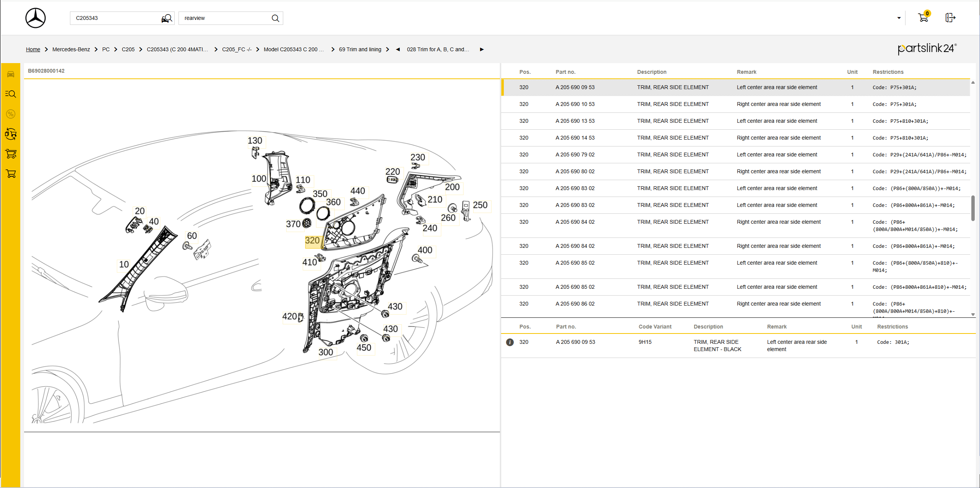Click the info icon beside part A 205 690 09 53
Image resolution: width=980 pixels, height=488 pixels.
(x=509, y=342)
